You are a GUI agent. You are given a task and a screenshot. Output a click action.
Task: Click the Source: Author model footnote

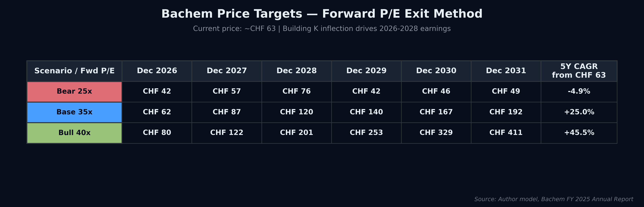pos(554,199)
